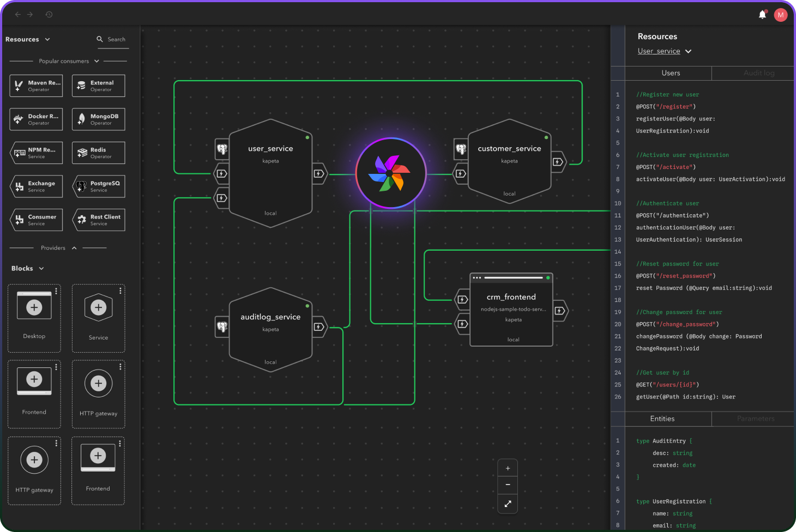This screenshot has height=532, width=796.
Task: Click the central pinwheel logo node
Action: tap(391, 173)
